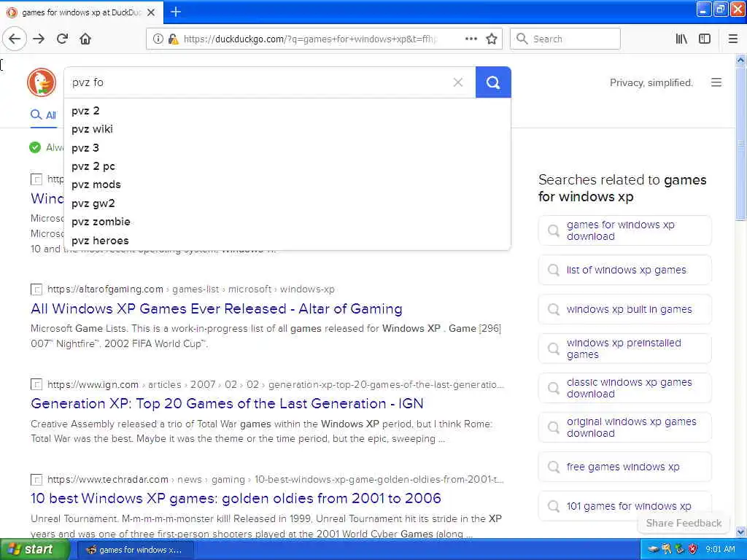Show site information icon in address bar
Image resolution: width=747 pixels, height=560 pixels.
158,39
